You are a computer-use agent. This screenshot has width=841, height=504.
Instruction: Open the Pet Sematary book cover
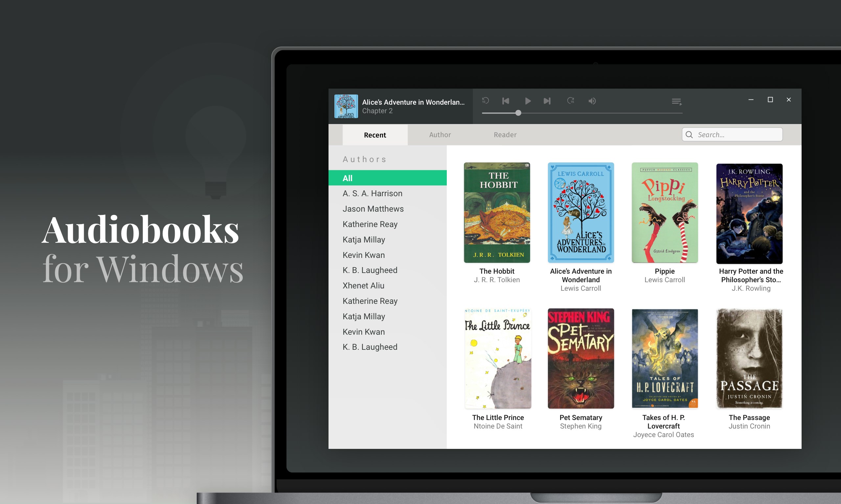click(x=580, y=358)
